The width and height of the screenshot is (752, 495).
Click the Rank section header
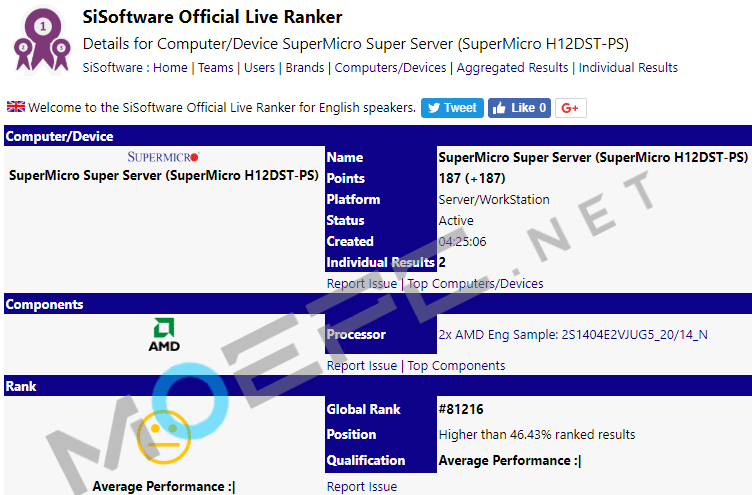point(378,386)
